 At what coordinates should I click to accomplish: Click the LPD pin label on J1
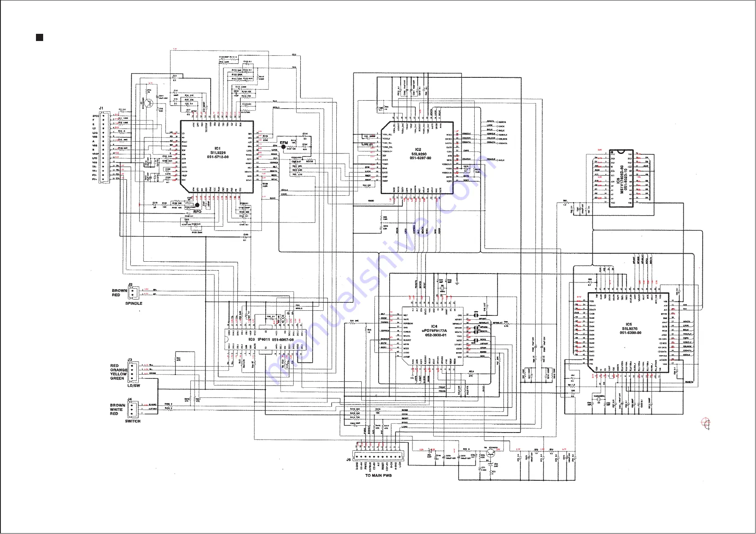tap(95, 158)
